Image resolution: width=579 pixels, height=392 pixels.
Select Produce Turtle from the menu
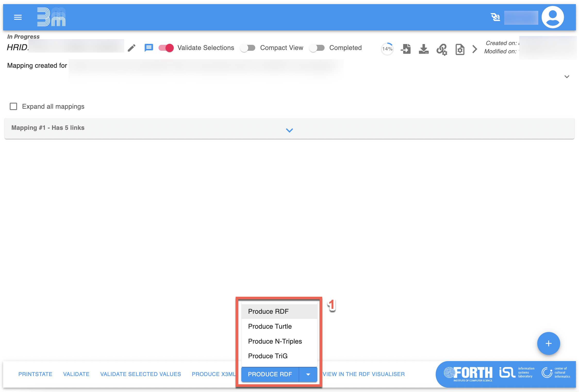(270, 326)
